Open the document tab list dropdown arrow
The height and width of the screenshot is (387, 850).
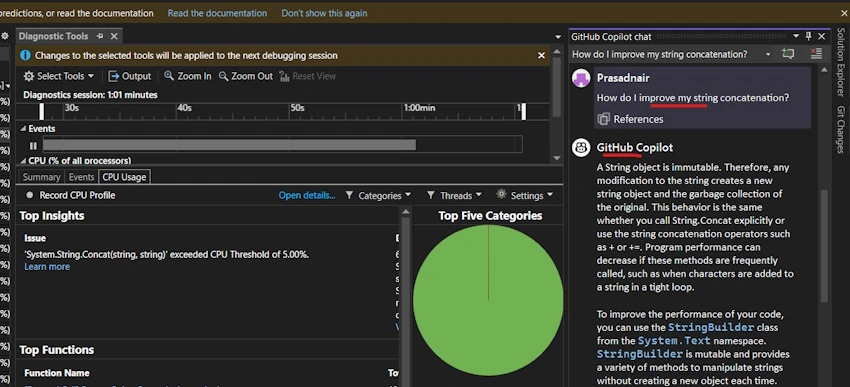(x=558, y=37)
